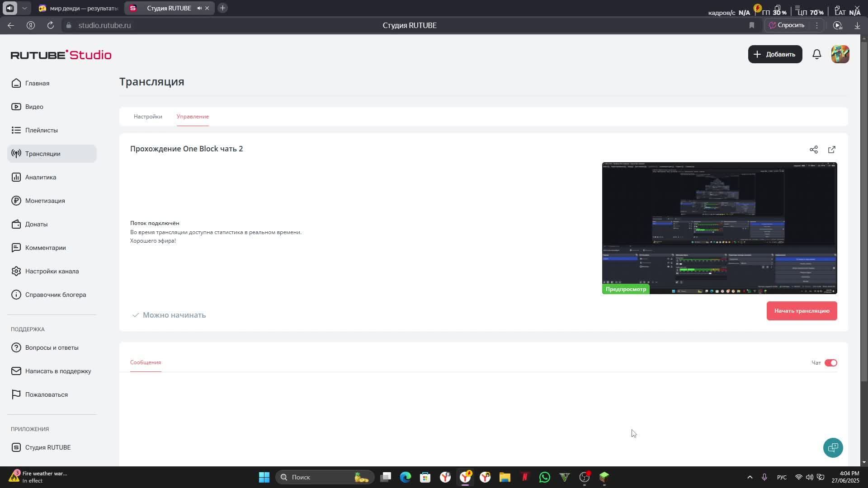868x488 pixels.
Task: Click the Написать в поддержку envelope icon
Action: pos(16,371)
